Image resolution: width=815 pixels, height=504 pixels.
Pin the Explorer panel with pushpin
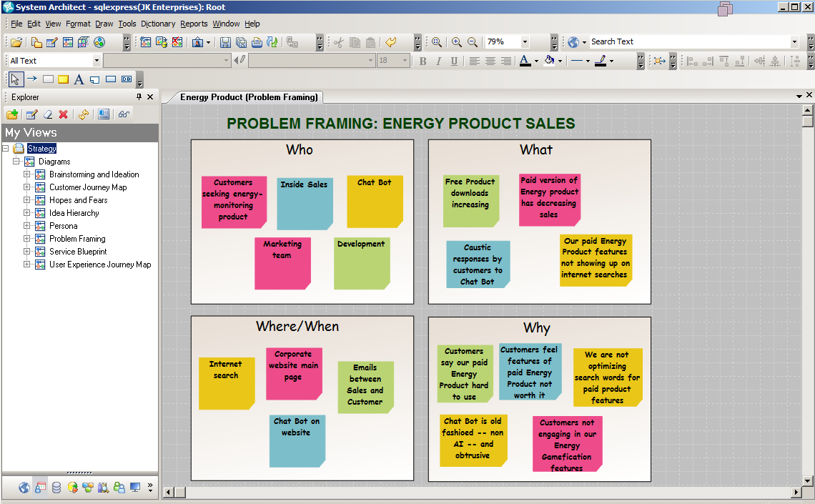[139, 97]
